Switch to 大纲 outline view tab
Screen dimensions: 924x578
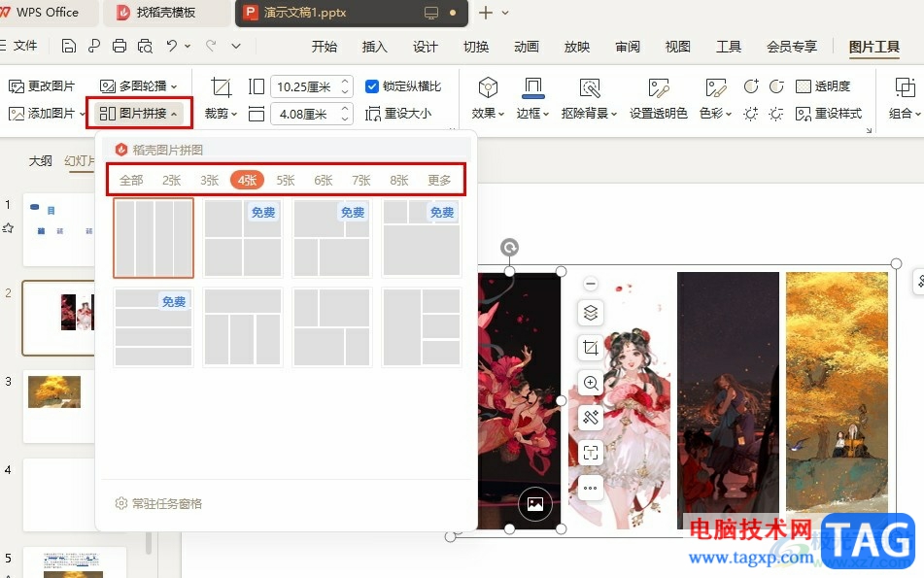pos(40,161)
